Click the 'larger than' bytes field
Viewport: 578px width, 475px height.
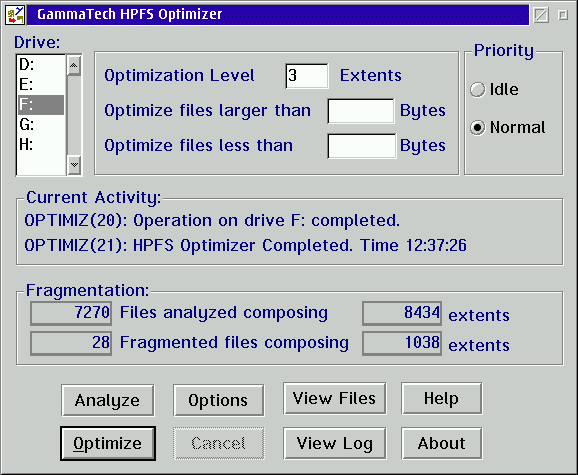(361, 111)
